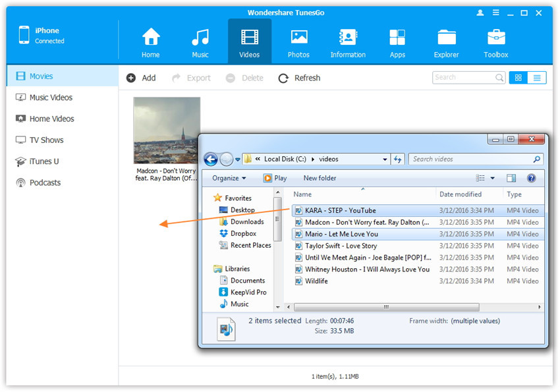Screen dimensions: 560x392
Task: Select Music Videos in the sidebar
Action: [x=51, y=98]
